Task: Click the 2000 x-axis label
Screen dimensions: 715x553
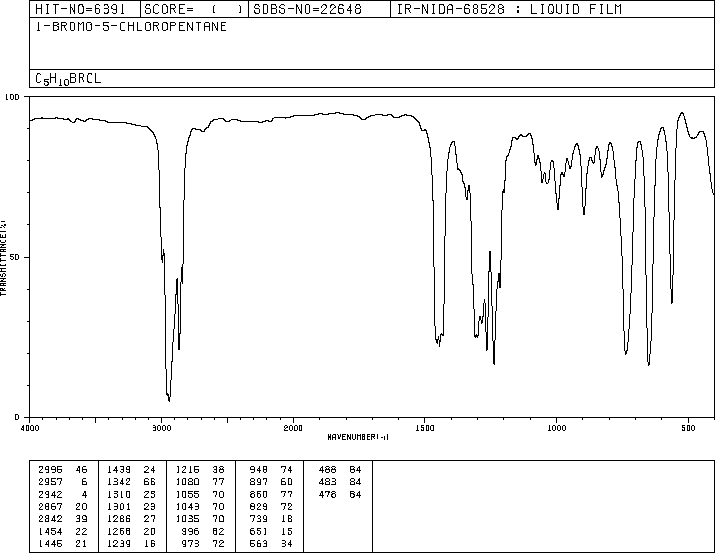Action: pos(293,428)
